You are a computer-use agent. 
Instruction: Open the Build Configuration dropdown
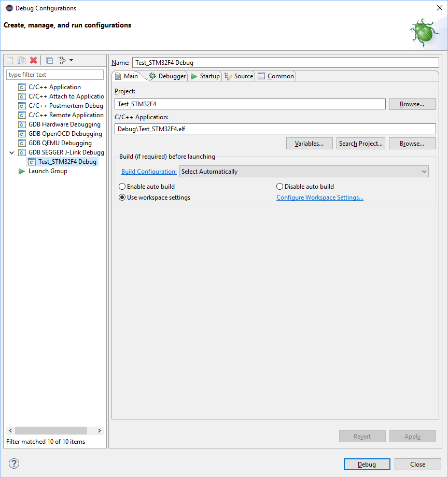[x=304, y=172]
